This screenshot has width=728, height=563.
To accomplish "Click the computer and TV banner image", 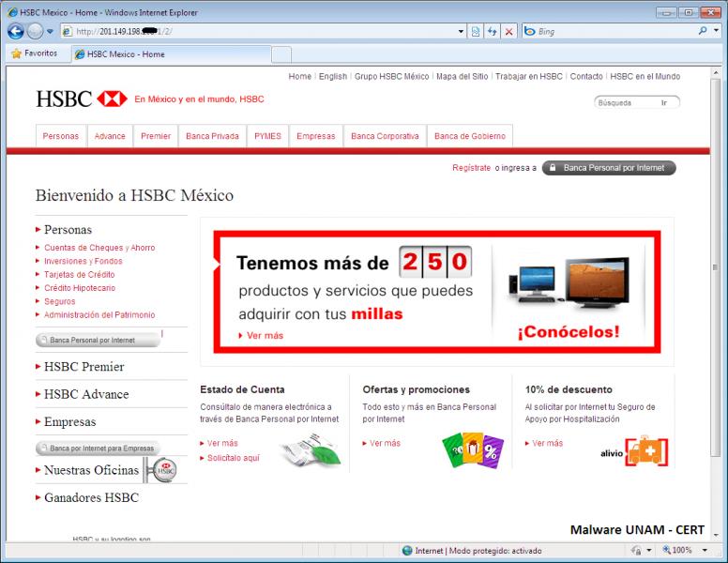I will 569,282.
